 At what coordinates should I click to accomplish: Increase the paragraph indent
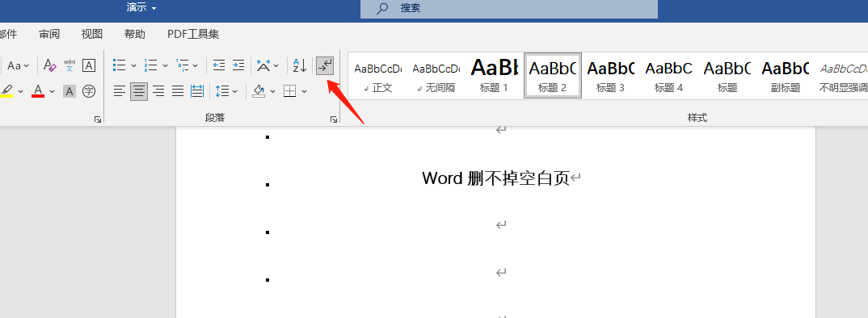pos(238,66)
